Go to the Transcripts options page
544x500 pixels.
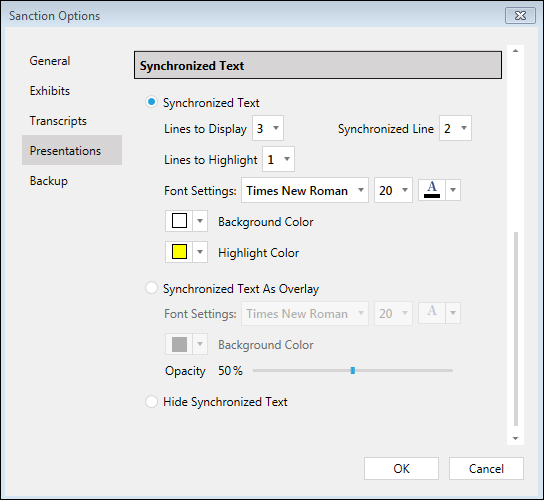tap(58, 121)
